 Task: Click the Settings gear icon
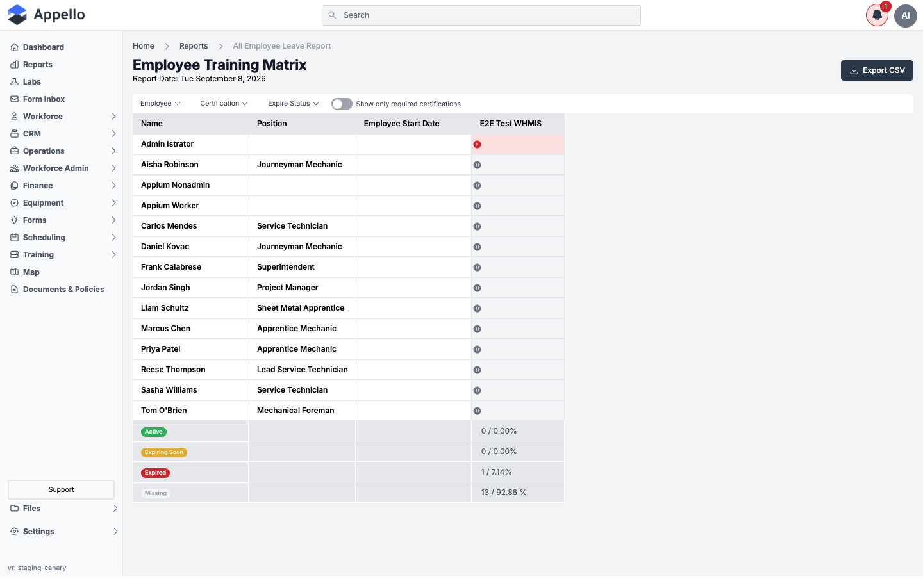(x=14, y=532)
